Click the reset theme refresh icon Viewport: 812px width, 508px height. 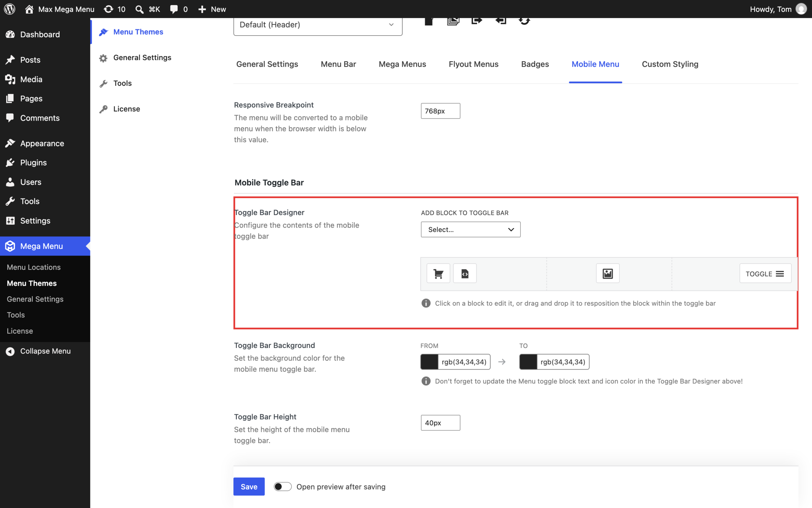click(x=524, y=21)
